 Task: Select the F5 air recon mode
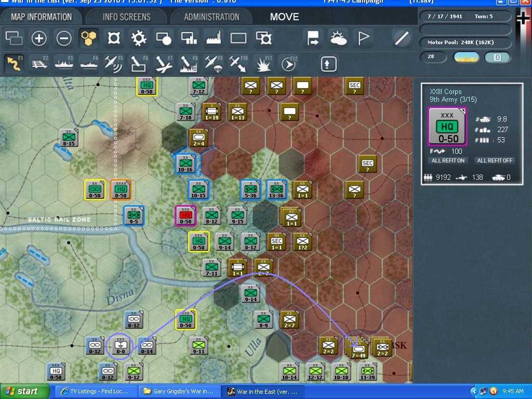click(114, 63)
